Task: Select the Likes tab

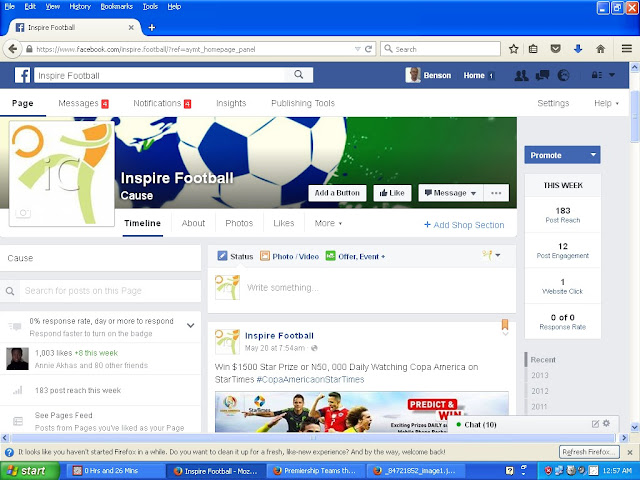Action: click(284, 223)
